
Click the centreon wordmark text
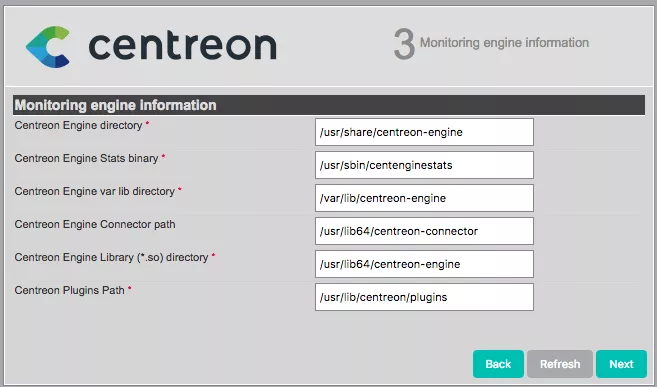[x=183, y=46]
